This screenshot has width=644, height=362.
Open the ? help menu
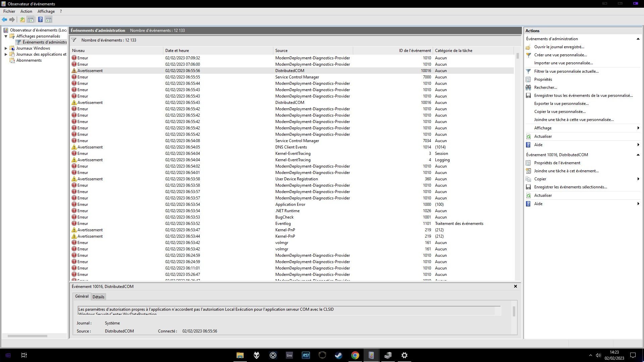tap(61, 11)
